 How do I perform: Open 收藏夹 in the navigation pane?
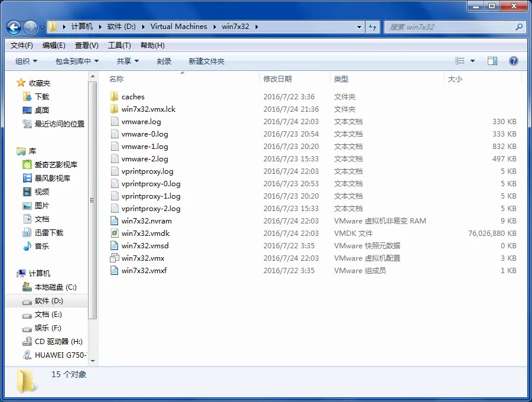click(40, 83)
